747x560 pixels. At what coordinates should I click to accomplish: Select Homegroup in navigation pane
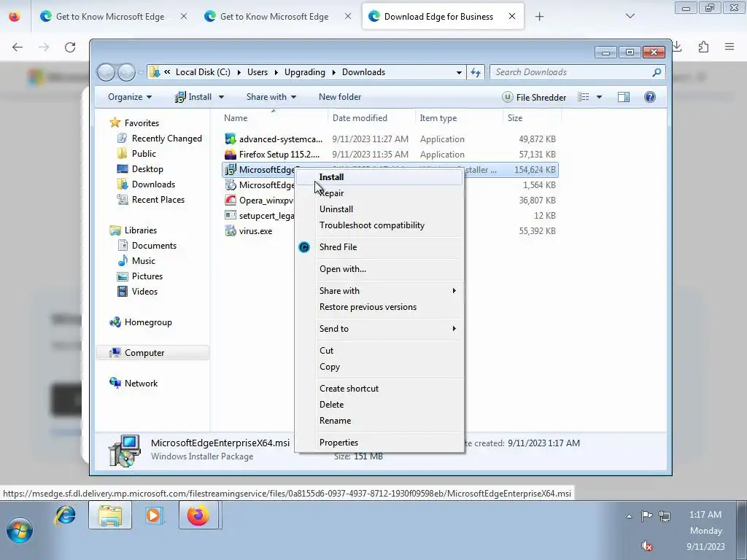click(148, 322)
